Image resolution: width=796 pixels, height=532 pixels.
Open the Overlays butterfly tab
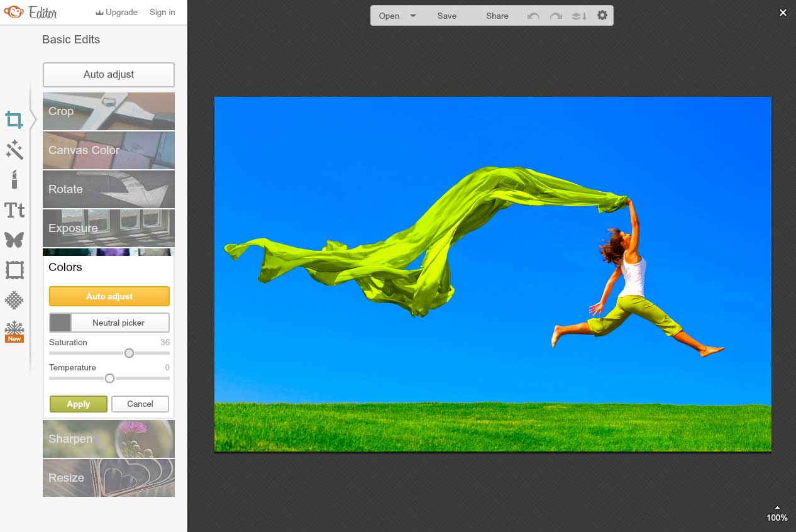click(x=14, y=240)
